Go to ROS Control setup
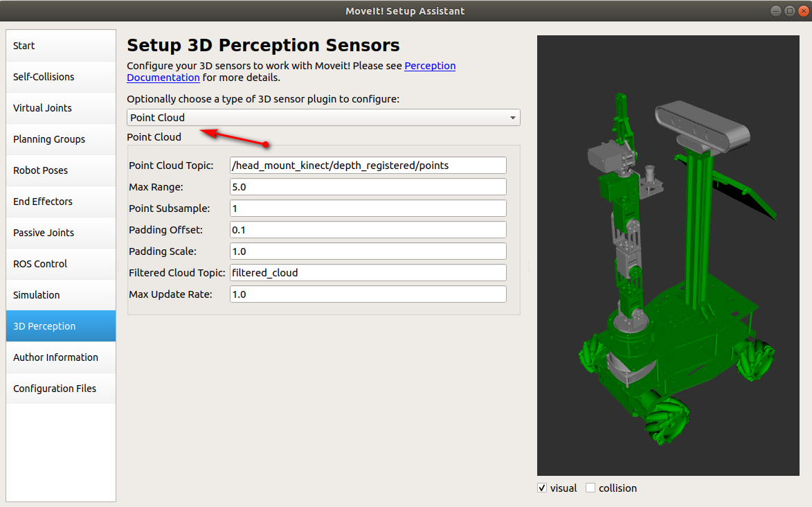812x507 pixels. 61,263
